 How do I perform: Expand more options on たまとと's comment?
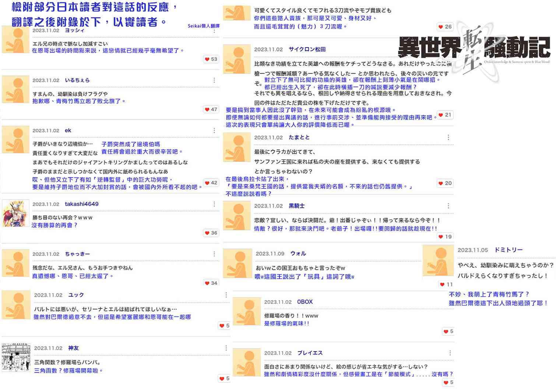pyautogui.click(x=448, y=137)
